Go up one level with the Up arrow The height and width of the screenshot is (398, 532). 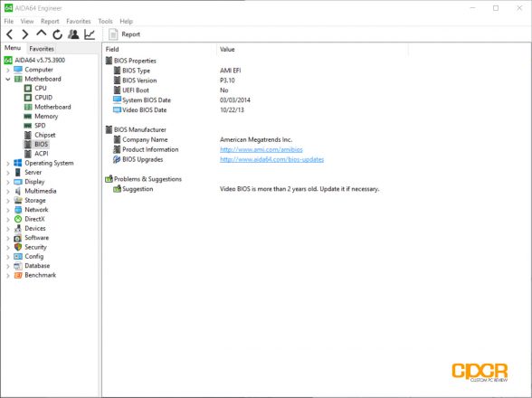coord(42,33)
